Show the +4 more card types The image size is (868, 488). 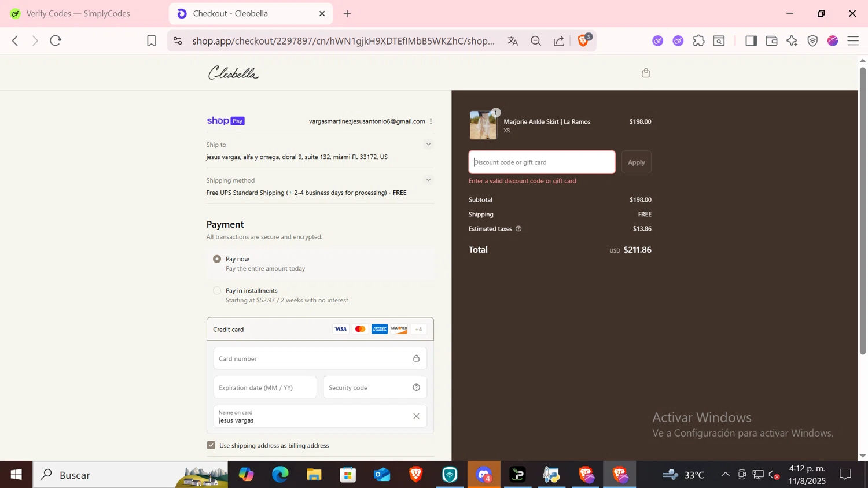click(418, 329)
